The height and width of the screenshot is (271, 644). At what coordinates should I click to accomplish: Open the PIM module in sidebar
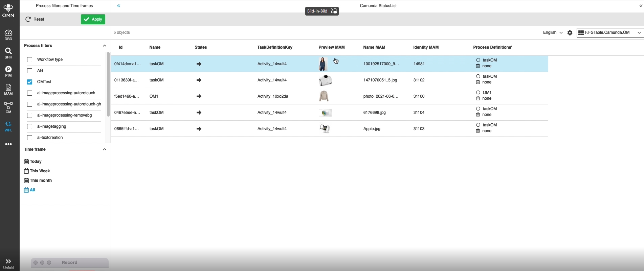pyautogui.click(x=8, y=71)
